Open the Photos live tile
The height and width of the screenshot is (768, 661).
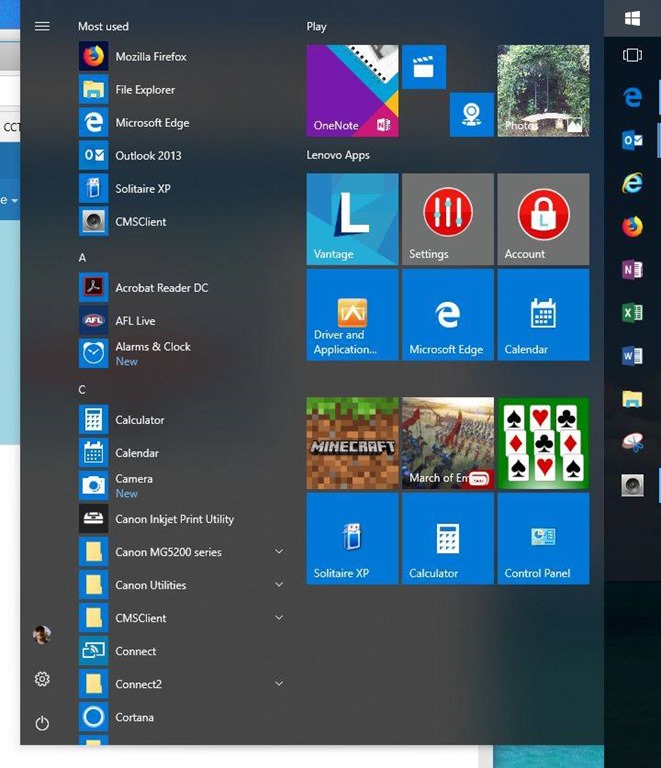click(543, 91)
